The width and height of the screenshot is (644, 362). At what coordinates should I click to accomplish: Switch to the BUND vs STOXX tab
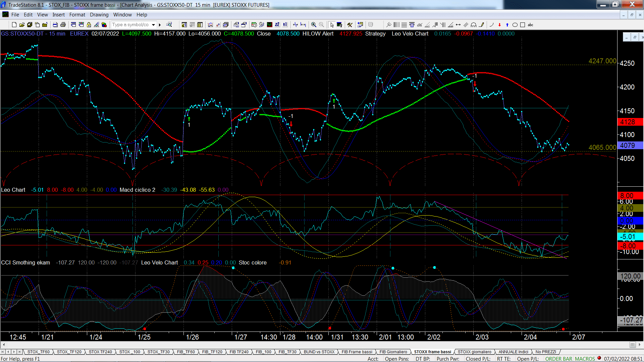pos(319,352)
